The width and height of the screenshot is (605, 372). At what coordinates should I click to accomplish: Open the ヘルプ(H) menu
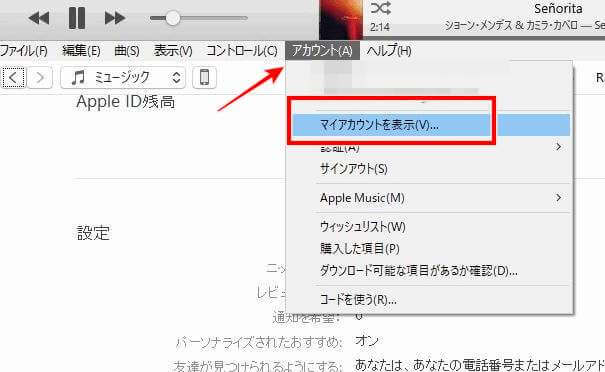[389, 51]
